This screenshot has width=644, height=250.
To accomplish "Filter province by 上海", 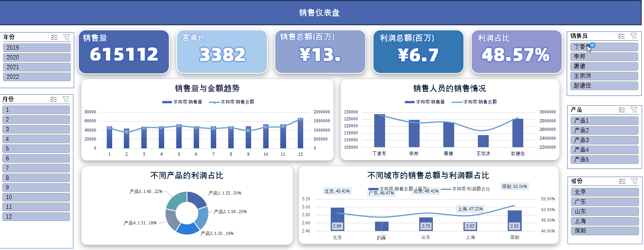I will tap(605, 221).
